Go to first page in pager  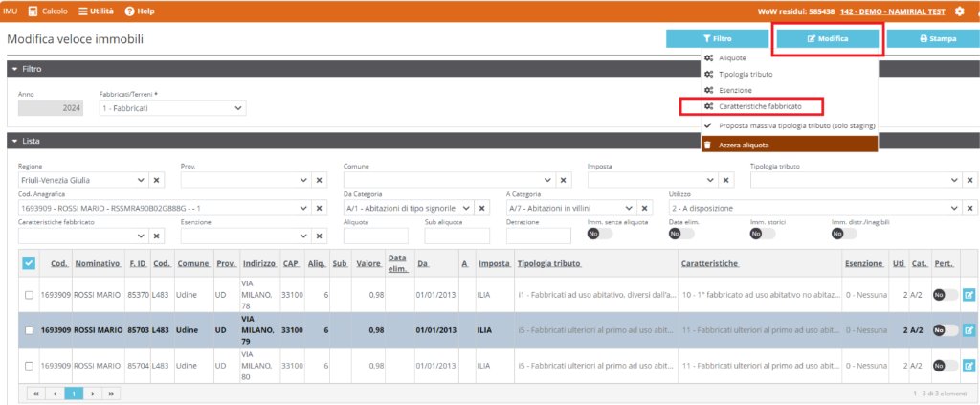coord(36,394)
